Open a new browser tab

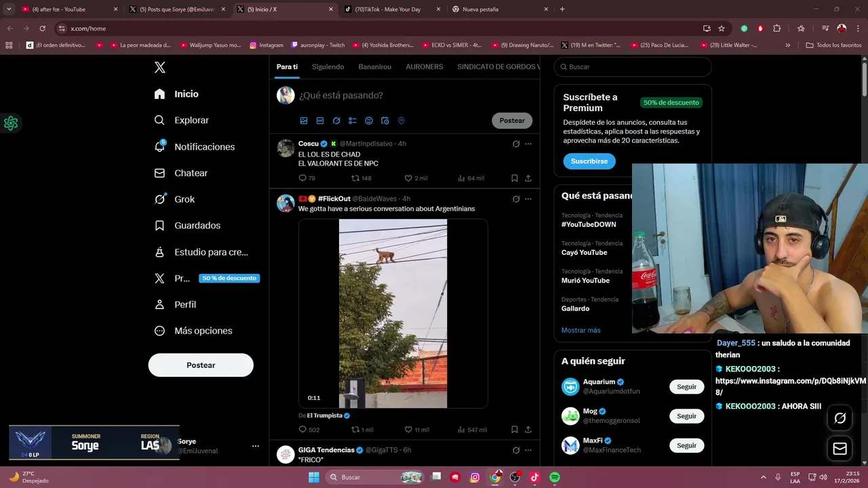click(562, 9)
